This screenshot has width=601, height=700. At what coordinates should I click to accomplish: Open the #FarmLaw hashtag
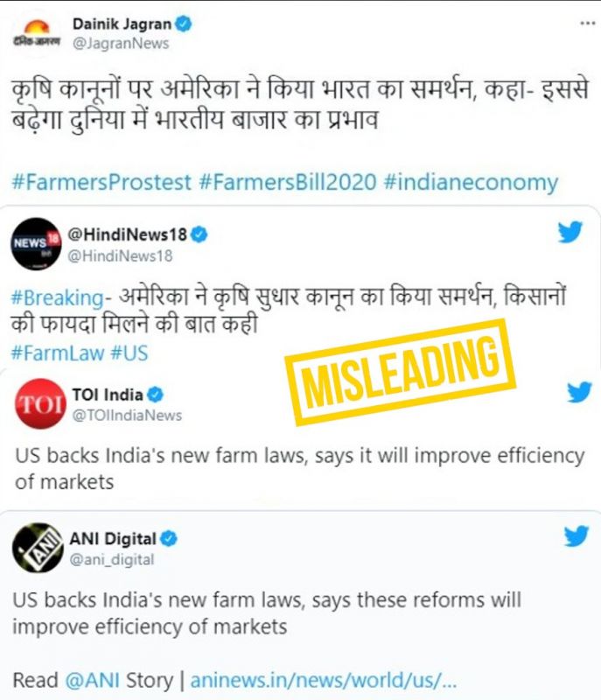tap(58, 353)
